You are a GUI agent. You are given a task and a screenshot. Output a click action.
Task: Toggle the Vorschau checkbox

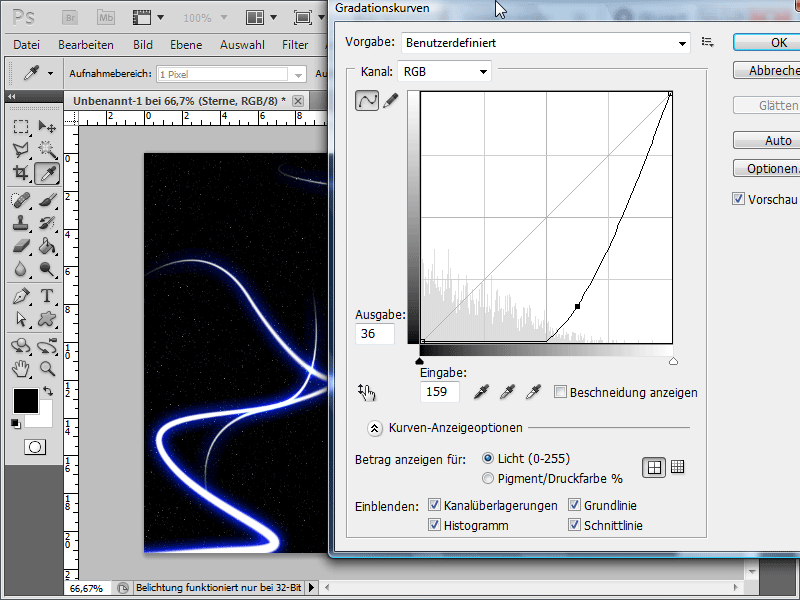pos(738,199)
